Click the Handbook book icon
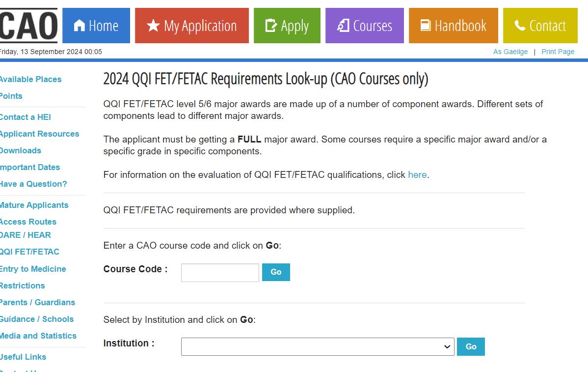Viewport: 588px width, 372px height. point(426,26)
